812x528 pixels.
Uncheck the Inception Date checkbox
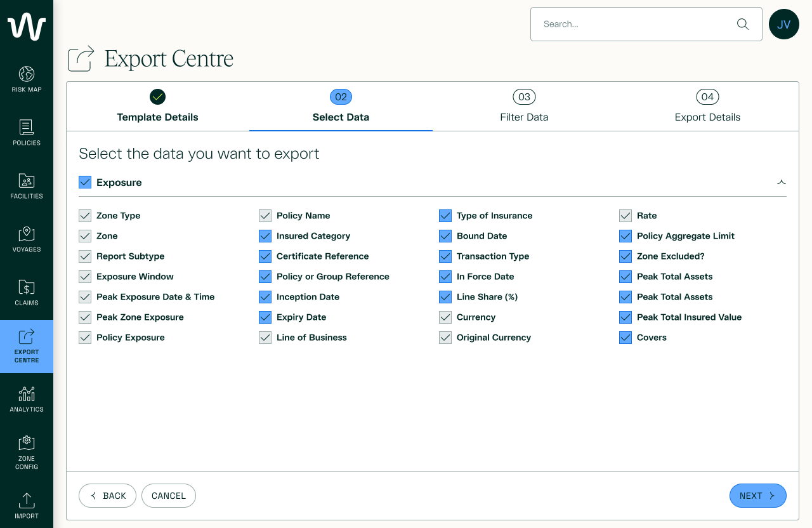tap(265, 297)
